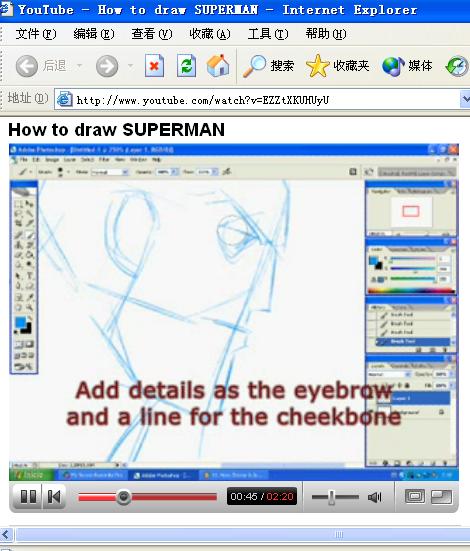The image size is (470, 551).
Task: Click the red navigator rectangle in video
Action: point(411,211)
